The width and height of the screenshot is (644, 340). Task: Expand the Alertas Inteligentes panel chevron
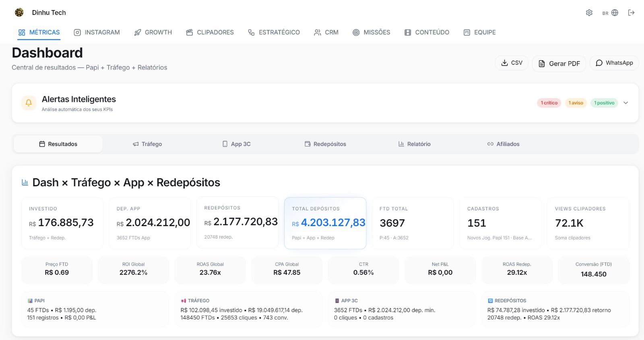pos(626,103)
